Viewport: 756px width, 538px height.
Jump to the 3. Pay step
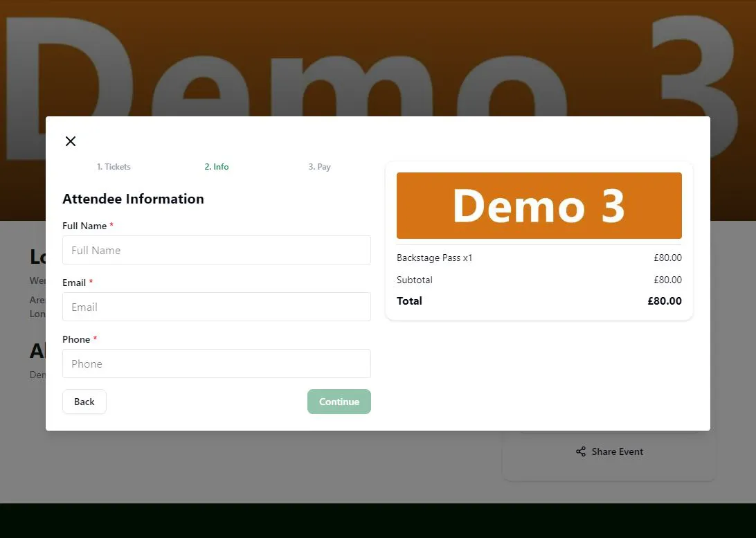pos(320,167)
